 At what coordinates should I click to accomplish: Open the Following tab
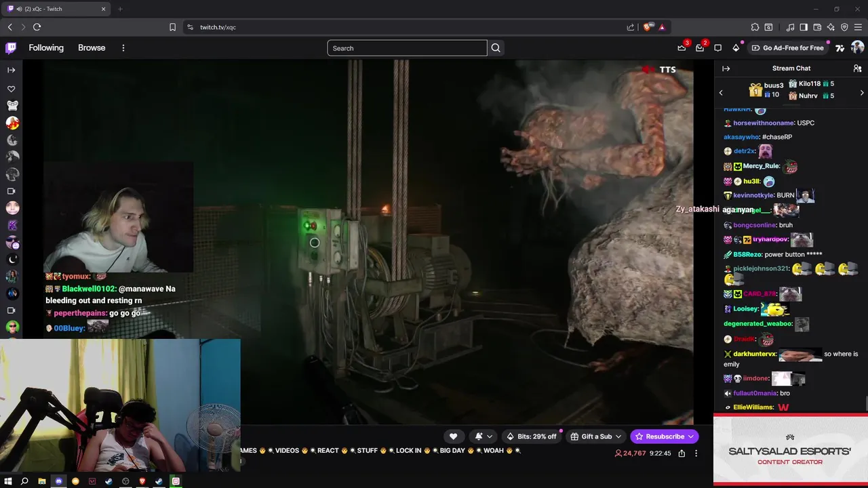click(46, 48)
